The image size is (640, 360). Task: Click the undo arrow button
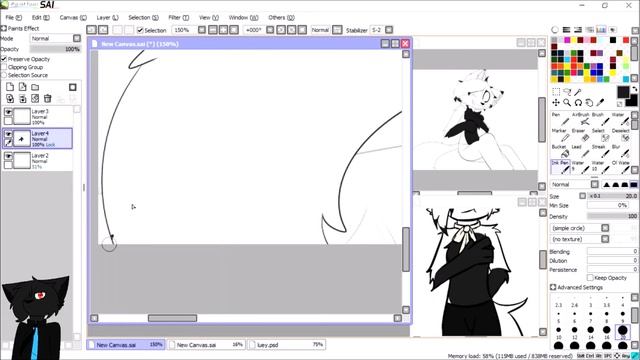tap(91, 30)
